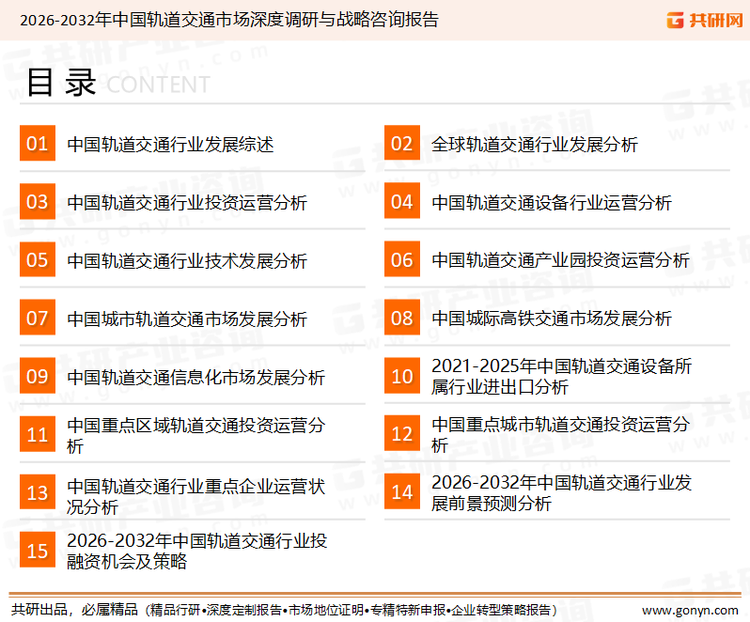The height and width of the screenshot is (622, 750).
Task: Click the orange 01 number badge
Action: [x=37, y=143]
